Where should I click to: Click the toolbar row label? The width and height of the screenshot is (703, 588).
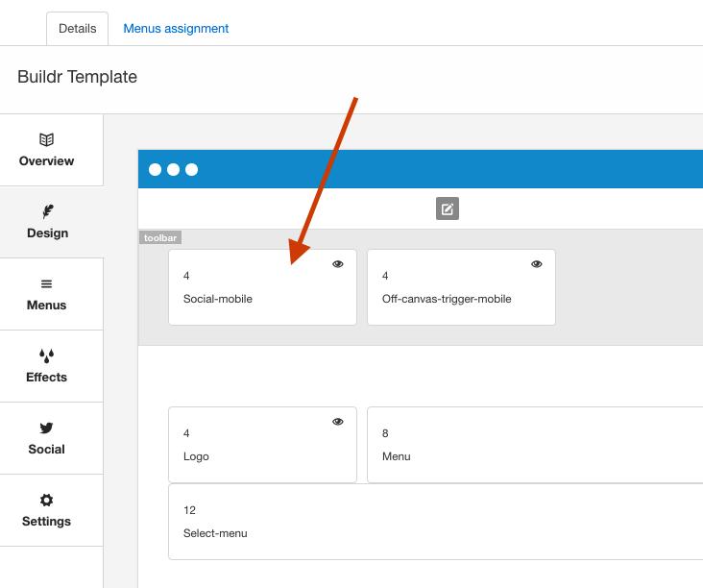pos(160,237)
